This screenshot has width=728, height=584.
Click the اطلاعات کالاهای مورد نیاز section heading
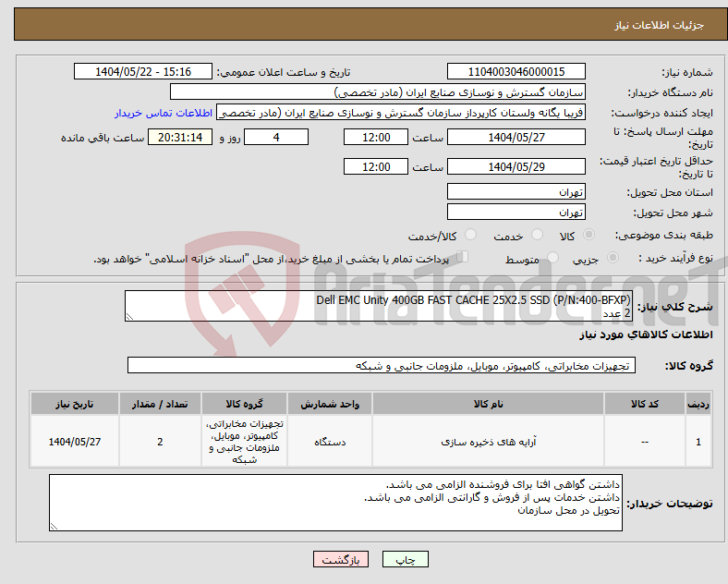point(646,335)
